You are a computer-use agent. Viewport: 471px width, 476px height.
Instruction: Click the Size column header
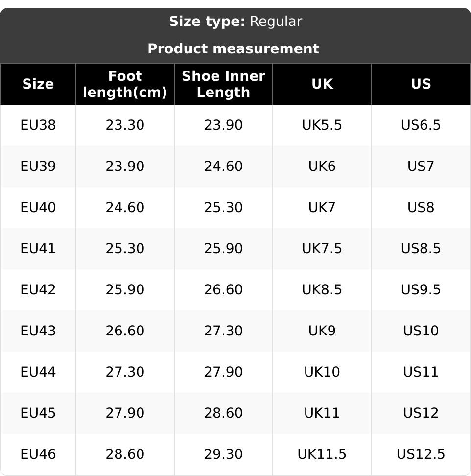click(x=38, y=84)
